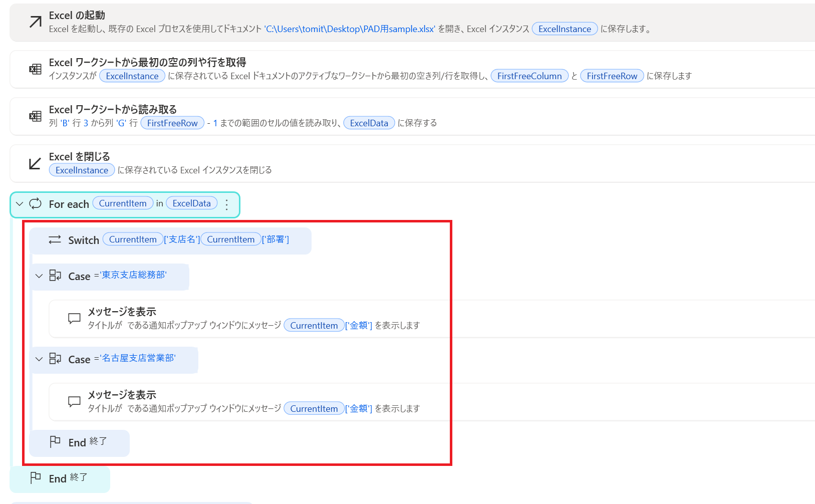
Task: Click the case value '東京支店総務部'
Action: [x=134, y=275]
